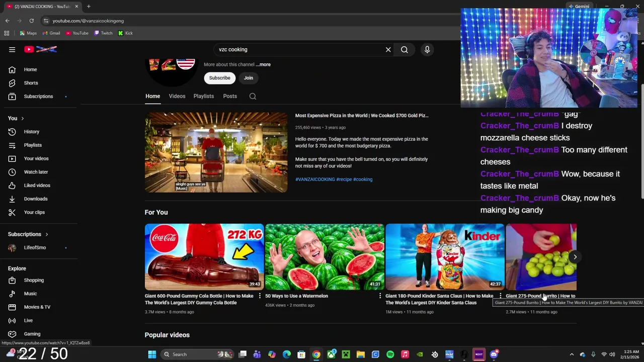
Task: Open options for 50 Ways Watermelon video
Action: (380, 296)
